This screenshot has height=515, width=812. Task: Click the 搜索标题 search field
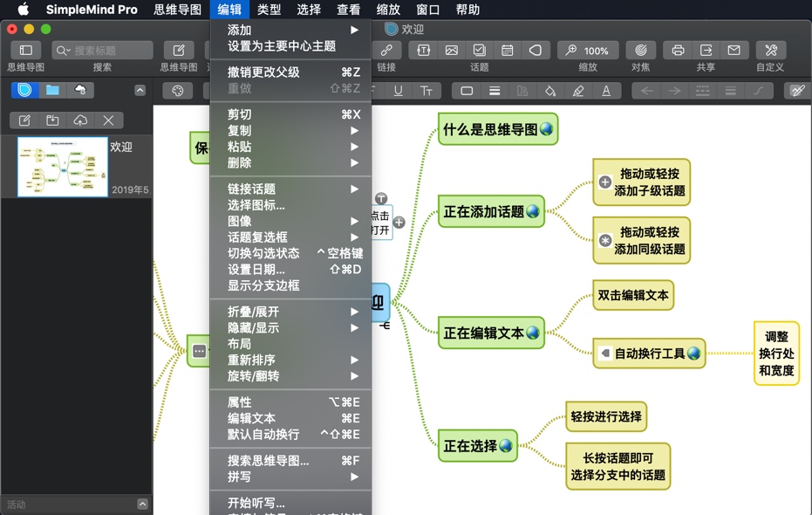click(x=103, y=51)
